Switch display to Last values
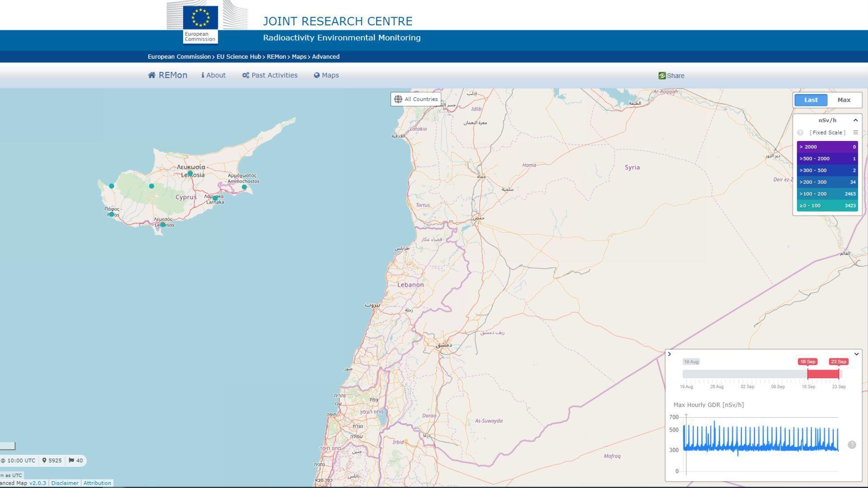 click(811, 100)
